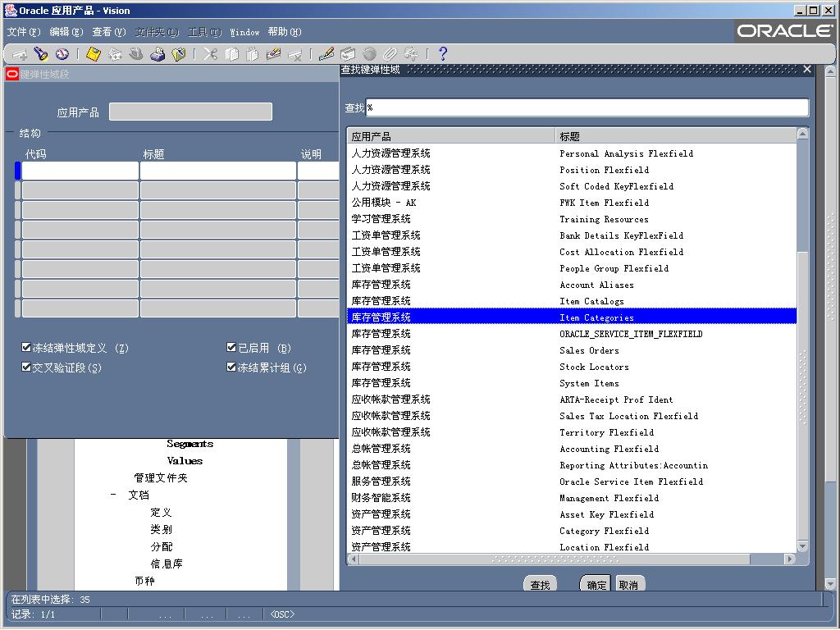Select the Accounting Flexfield row

click(x=572, y=449)
